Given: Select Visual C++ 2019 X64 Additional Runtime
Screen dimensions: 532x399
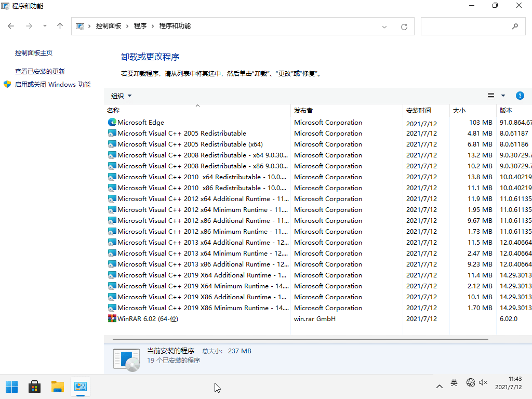Looking at the screenshot, I should pos(318,275).
